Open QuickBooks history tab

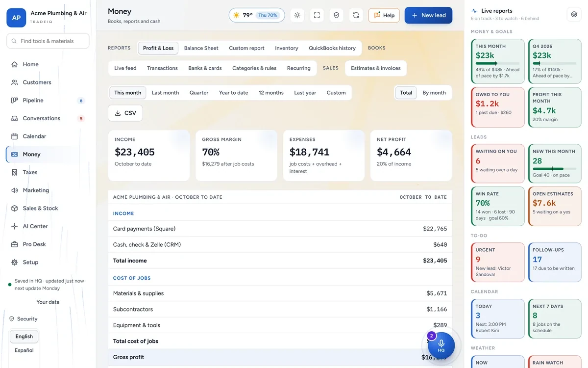pos(332,48)
